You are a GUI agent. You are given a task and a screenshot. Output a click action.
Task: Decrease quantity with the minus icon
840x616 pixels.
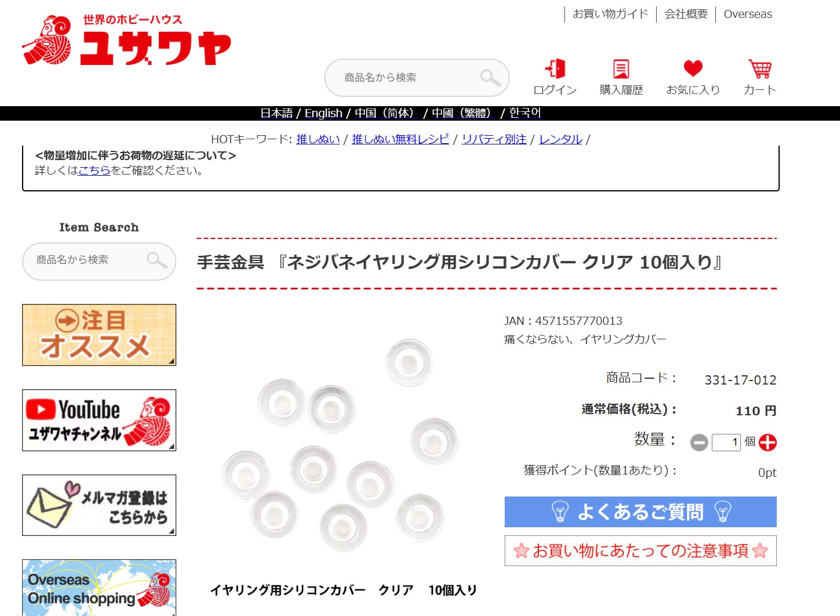[x=699, y=443]
